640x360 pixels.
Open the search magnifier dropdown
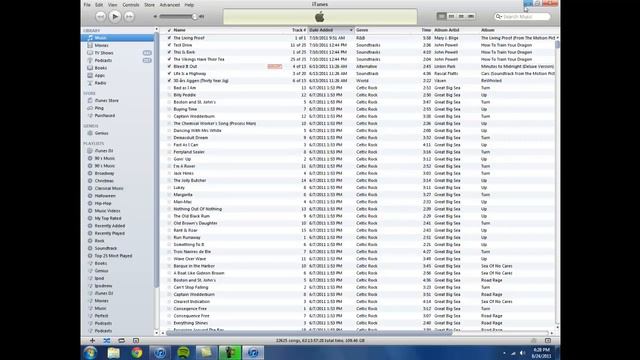498,17
